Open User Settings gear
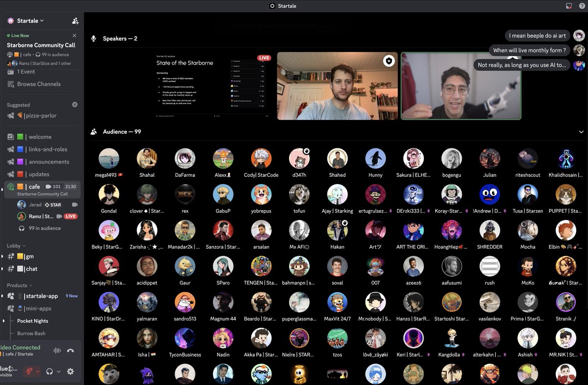Image resolution: width=588 pixels, height=385 pixels. click(x=71, y=371)
